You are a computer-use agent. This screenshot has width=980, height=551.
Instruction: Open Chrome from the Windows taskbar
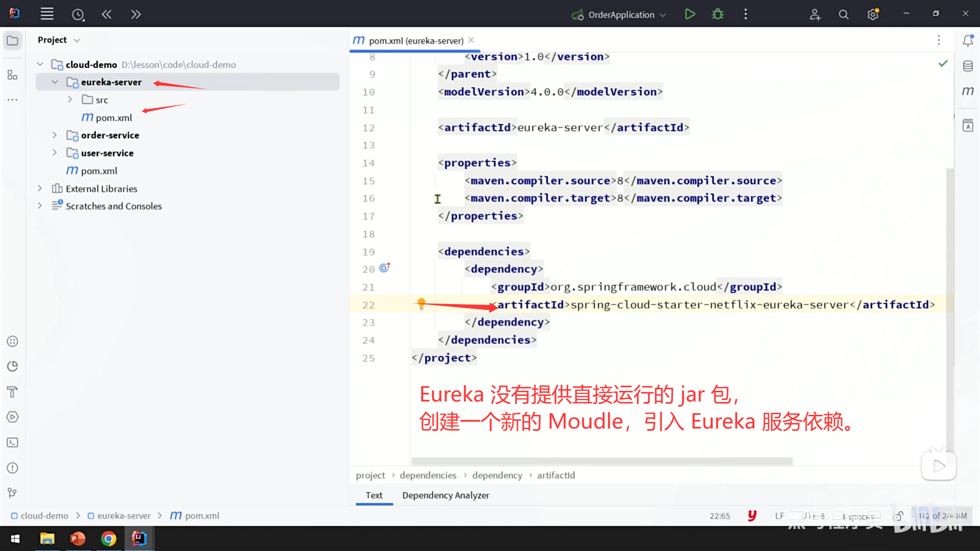point(108,539)
